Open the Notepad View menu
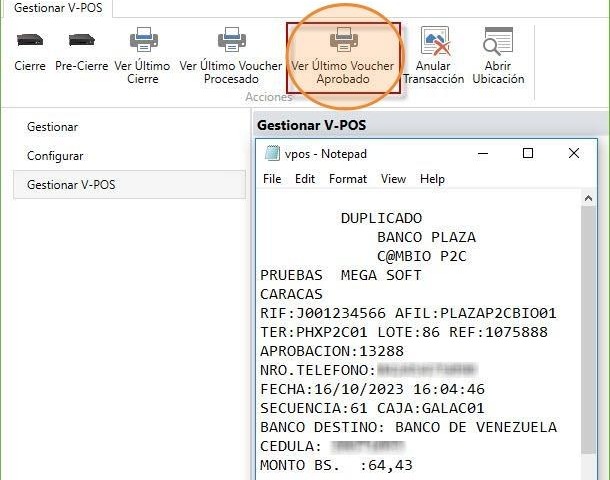The image size is (610, 480). pyautogui.click(x=393, y=179)
